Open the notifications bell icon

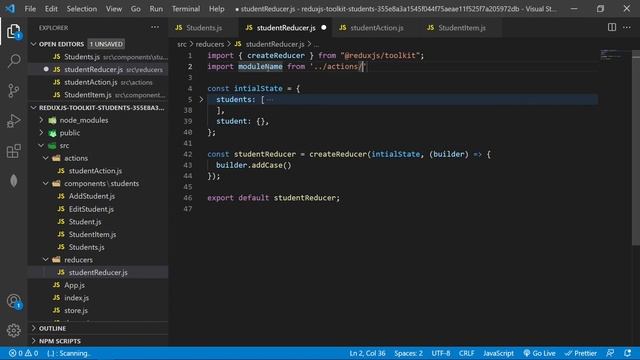coord(627,353)
